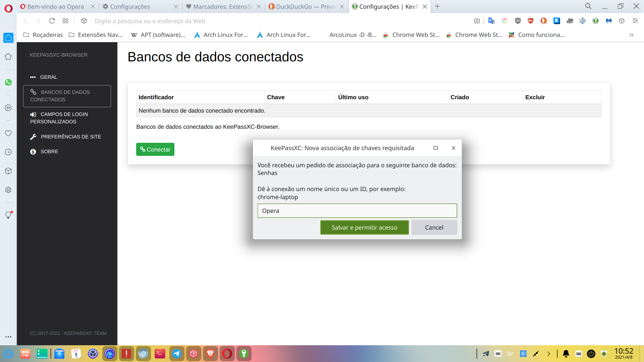Launch KeePassXC from the taskbar
The height and width of the screenshot is (362, 644).
tap(244, 354)
